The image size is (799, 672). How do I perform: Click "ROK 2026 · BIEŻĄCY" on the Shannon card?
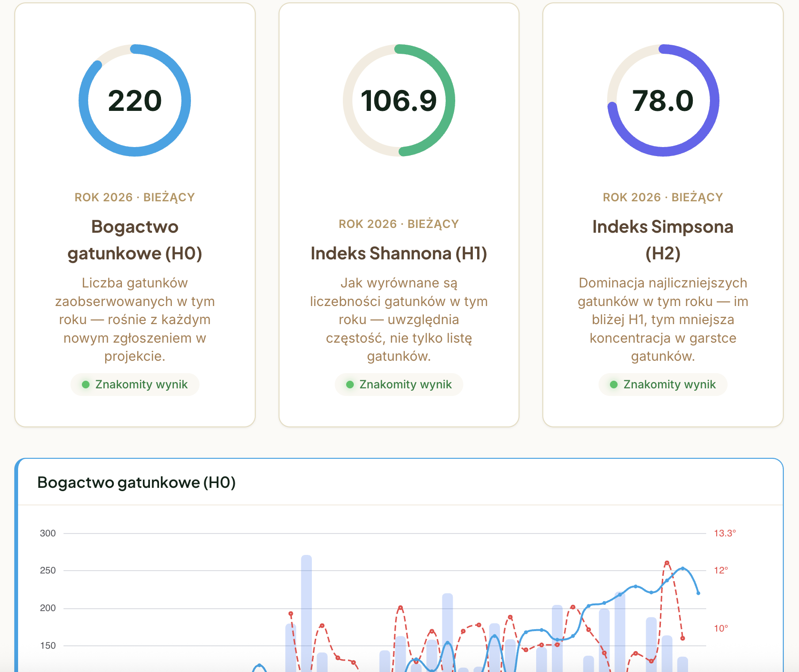pos(399,224)
